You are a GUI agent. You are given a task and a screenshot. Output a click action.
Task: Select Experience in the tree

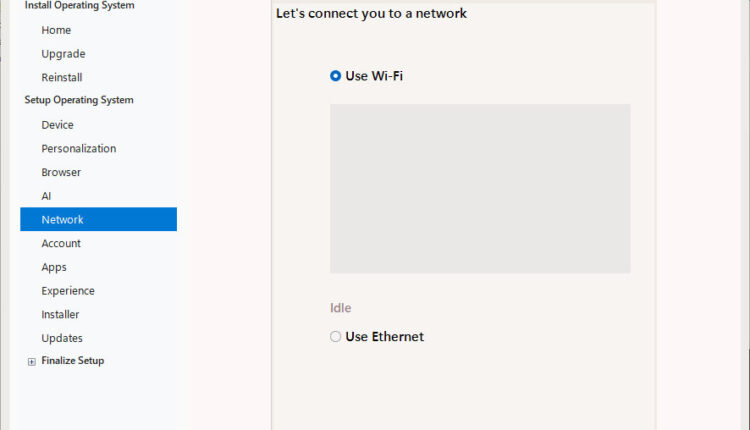point(68,291)
